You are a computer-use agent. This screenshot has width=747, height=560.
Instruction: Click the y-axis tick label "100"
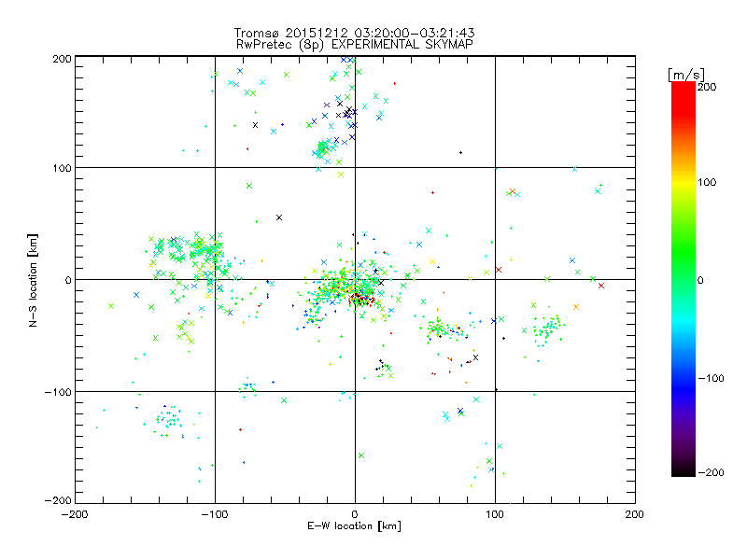point(62,168)
